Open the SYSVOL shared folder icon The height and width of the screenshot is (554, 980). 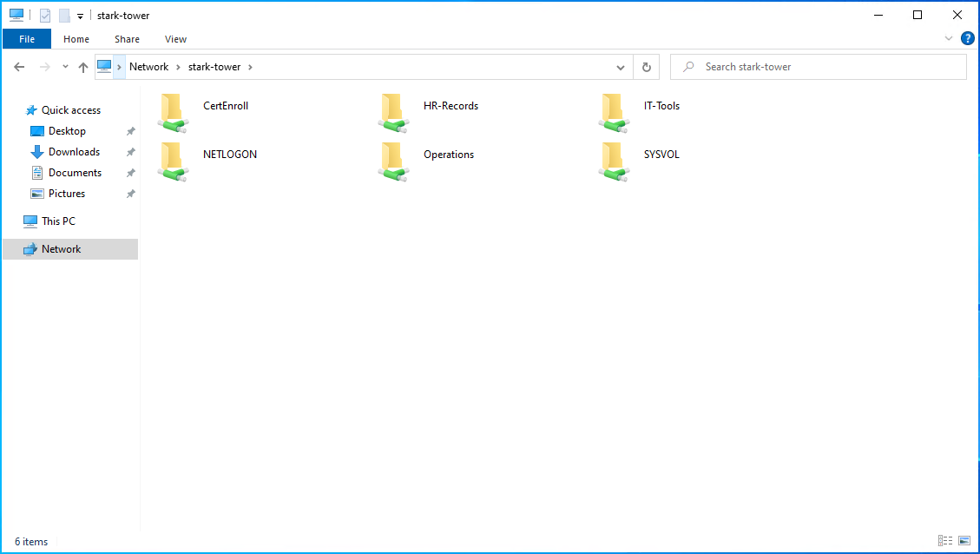pos(614,162)
